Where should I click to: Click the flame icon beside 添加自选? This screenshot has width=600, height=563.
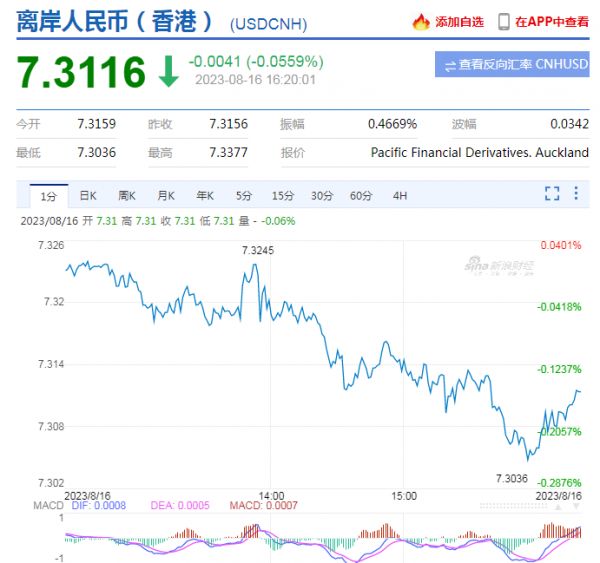click(x=421, y=21)
